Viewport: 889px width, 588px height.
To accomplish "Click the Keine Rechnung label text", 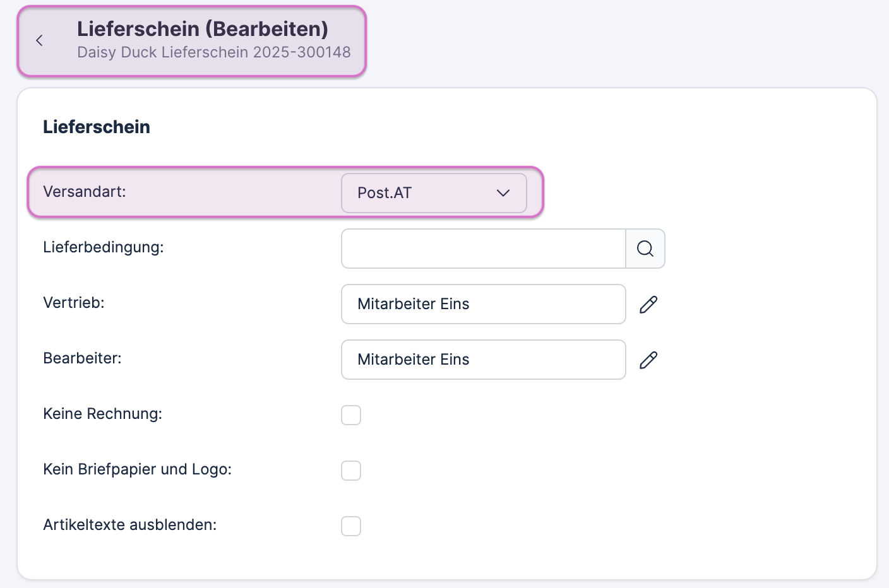I will [102, 414].
